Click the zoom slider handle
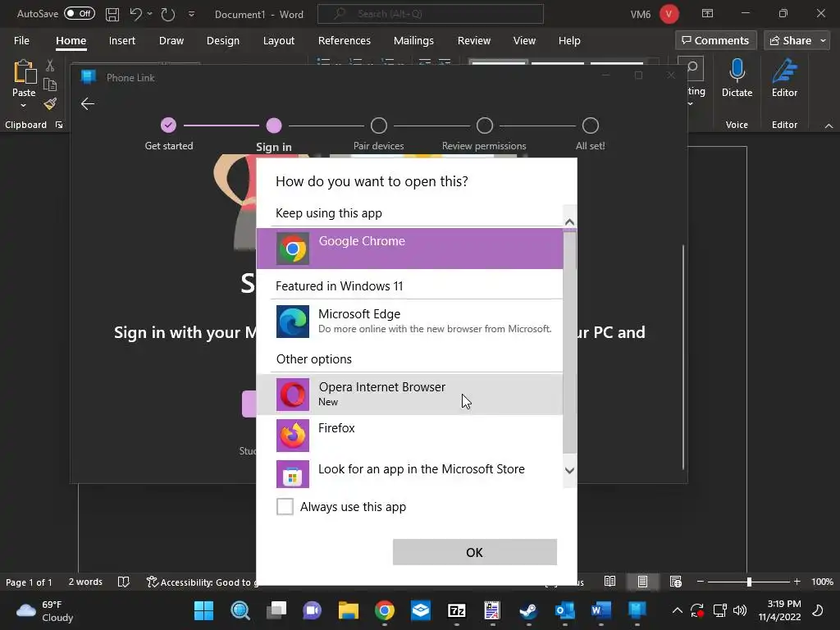This screenshot has width=840, height=630. 749,582
